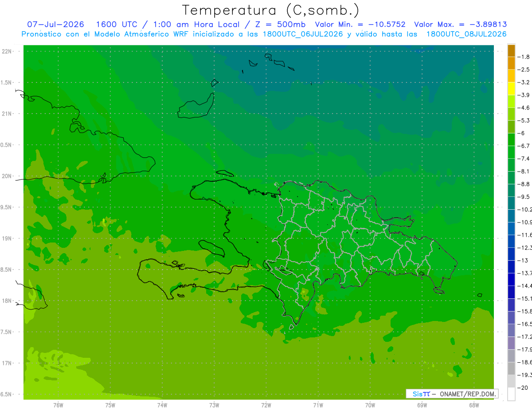Viewport: 532px width, 411px height.
Task: Click the "76W" longitude label
Action: 58,405
